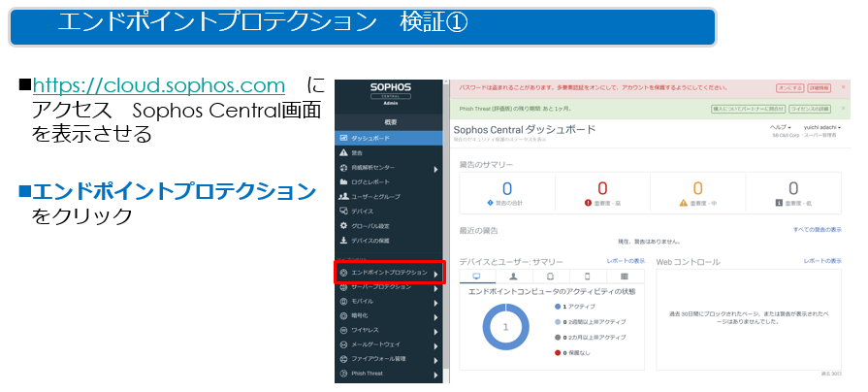This screenshot has height=392, width=868.
Task: Expand the ワイヤレス submenu arrow
Action: click(x=436, y=332)
